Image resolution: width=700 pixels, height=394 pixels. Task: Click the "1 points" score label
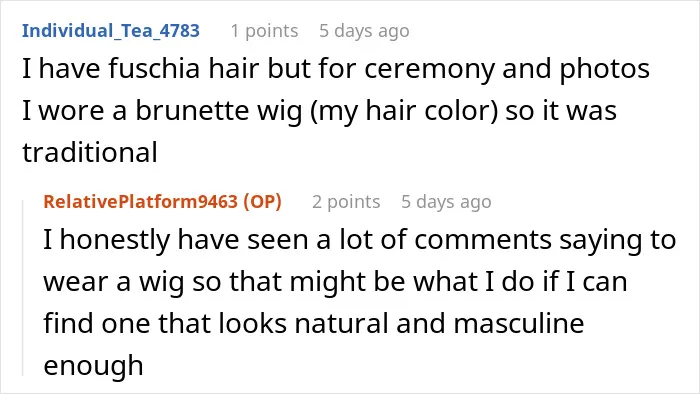tap(264, 31)
